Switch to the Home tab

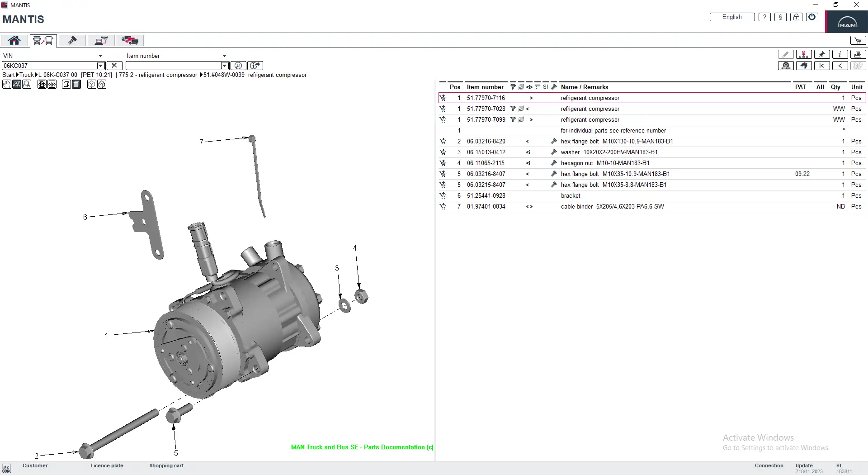click(x=14, y=40)
